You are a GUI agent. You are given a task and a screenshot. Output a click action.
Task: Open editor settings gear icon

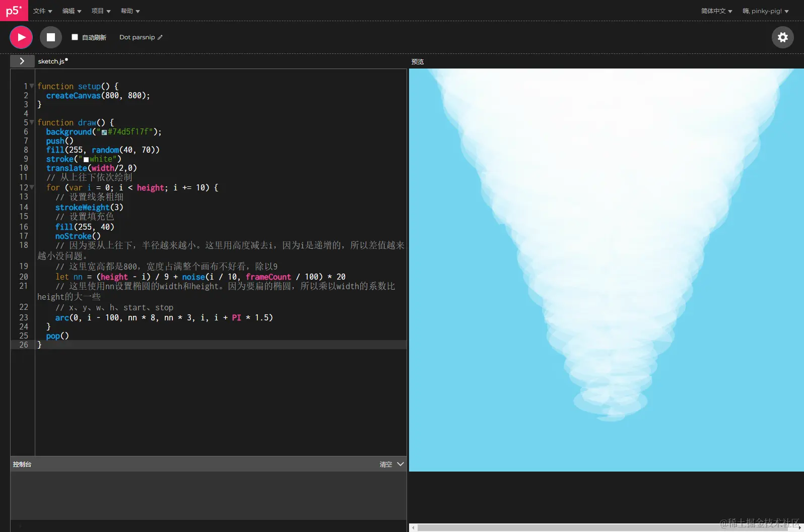[783, 37]
